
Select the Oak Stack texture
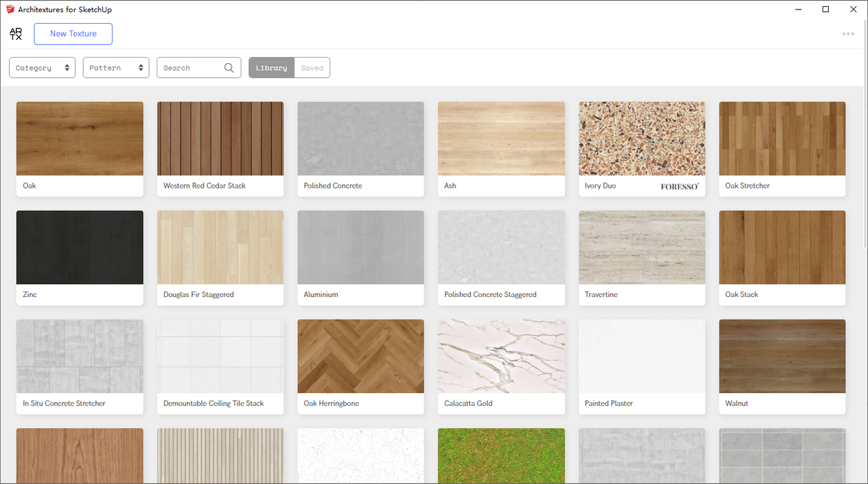783,247
